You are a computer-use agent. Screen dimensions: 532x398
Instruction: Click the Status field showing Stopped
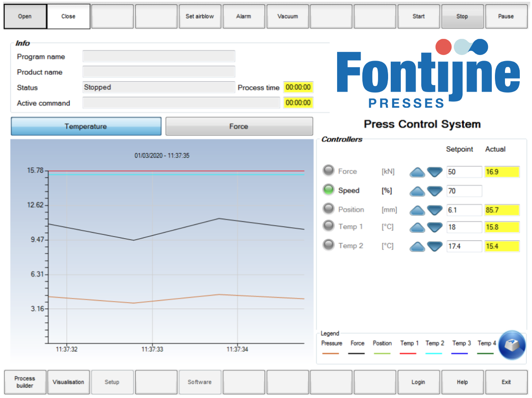pyautogui.click(x=159, y=87)
